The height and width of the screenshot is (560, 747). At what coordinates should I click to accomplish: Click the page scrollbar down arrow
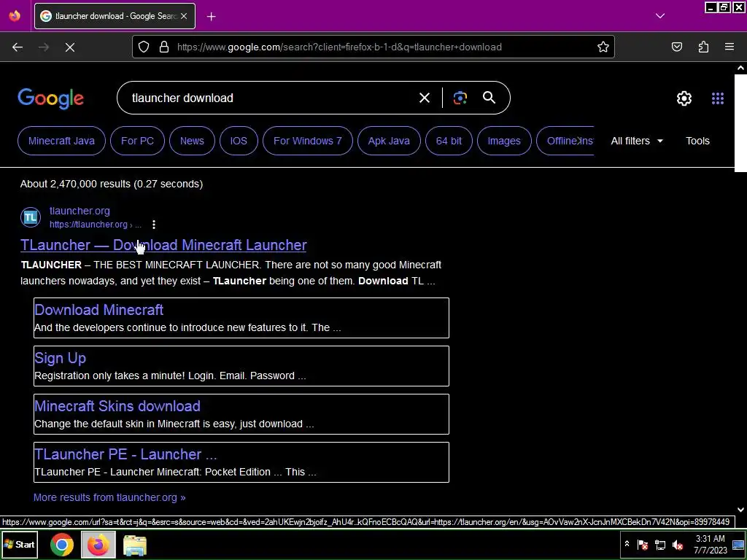click(x=740, y=510)
